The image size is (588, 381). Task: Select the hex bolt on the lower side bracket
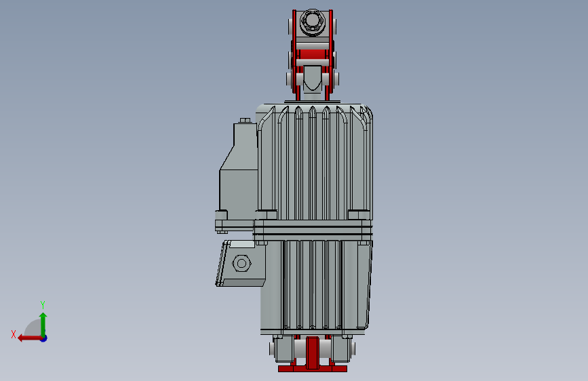tap(242, 263)
